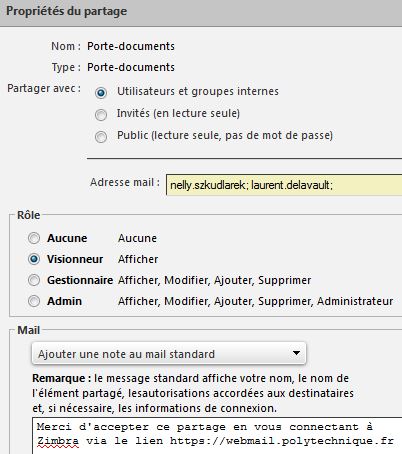Click the bold Remarque label text
402x454 pixels.
62,378
